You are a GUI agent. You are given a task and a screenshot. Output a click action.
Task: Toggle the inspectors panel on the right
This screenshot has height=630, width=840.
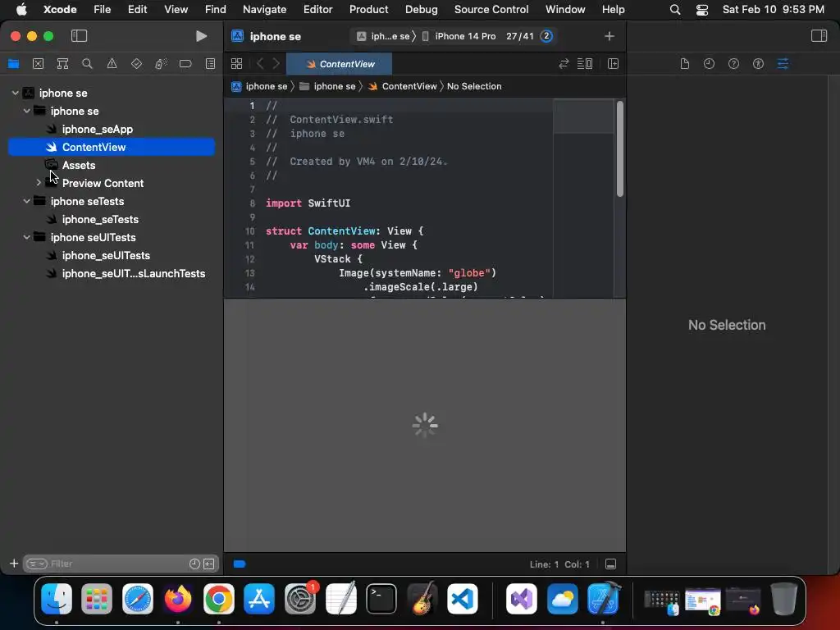pyautogui.click(x=819, y=36)
